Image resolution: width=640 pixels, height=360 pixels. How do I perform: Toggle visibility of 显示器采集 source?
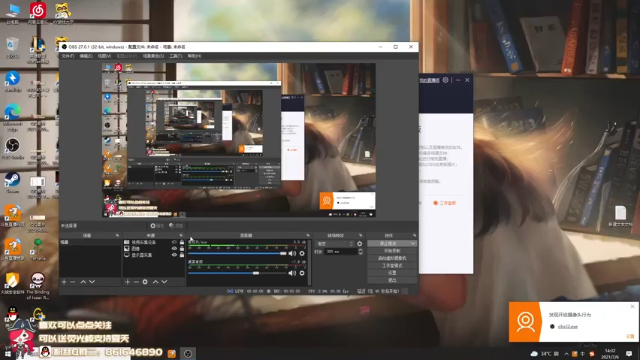point(174,255)
